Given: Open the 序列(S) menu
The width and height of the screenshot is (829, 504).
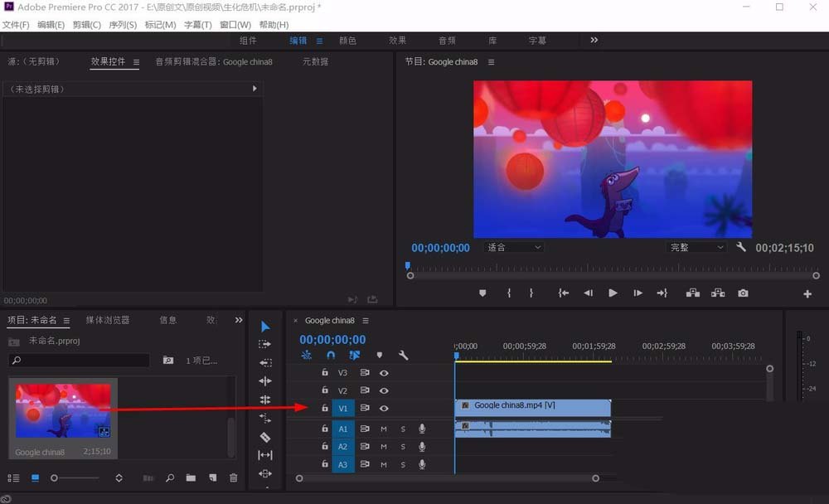Looking at the screenshot, I should 123,25.
